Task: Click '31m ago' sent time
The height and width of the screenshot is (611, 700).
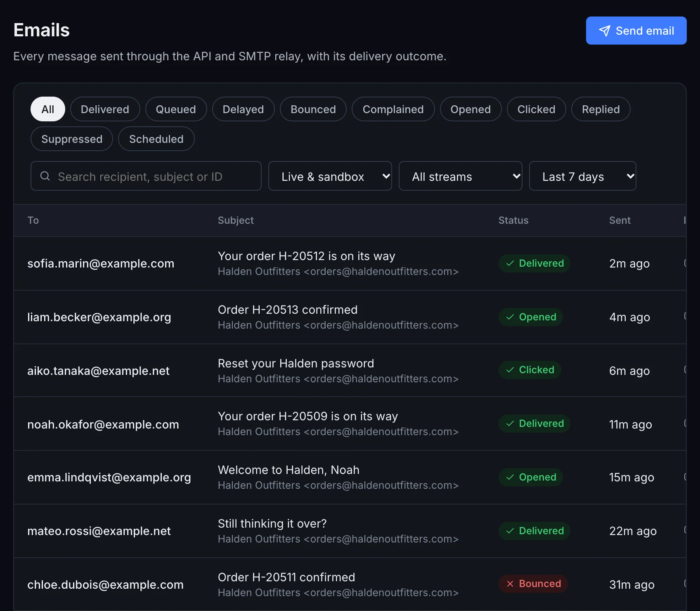Action: [632, 585]
